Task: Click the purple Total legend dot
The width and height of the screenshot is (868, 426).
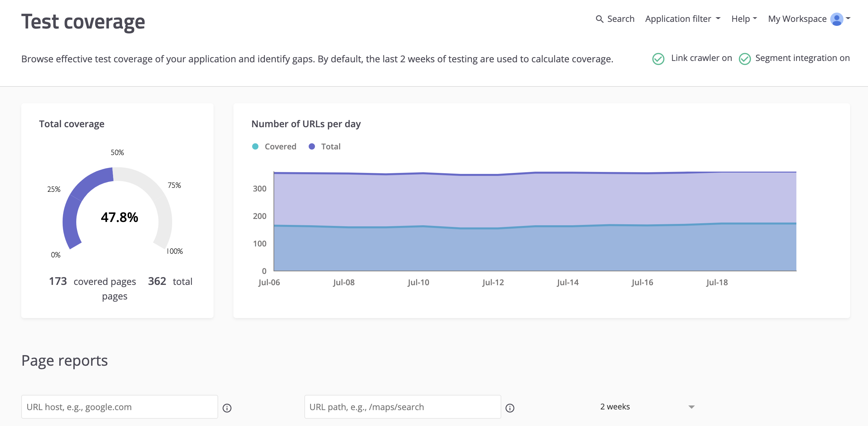Action: click(312, 146)
